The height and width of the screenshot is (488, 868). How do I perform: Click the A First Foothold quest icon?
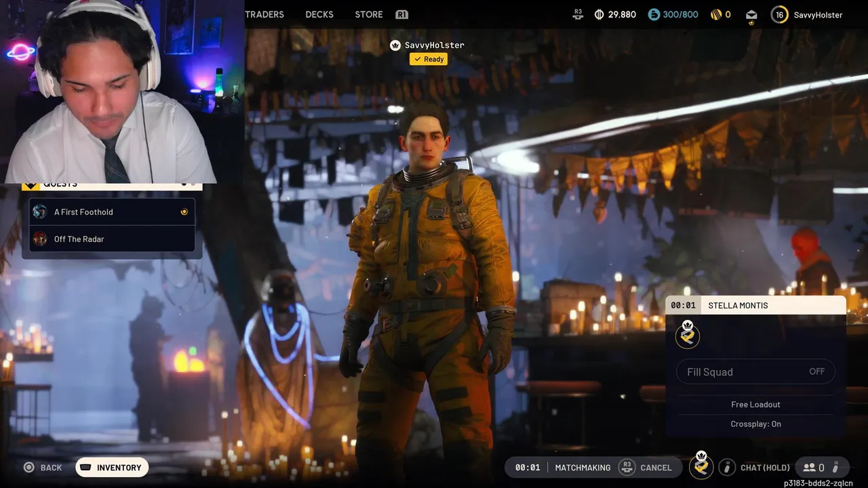tap(40, 211)
